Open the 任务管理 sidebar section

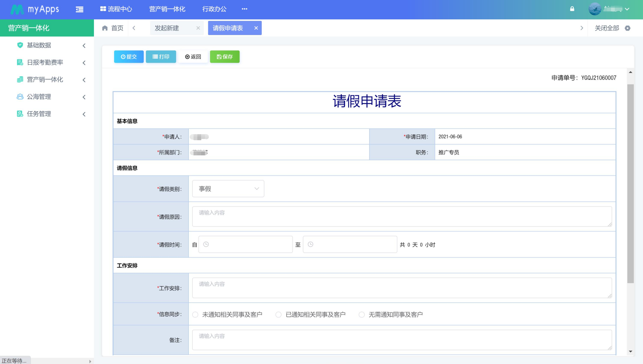point(39,114)
